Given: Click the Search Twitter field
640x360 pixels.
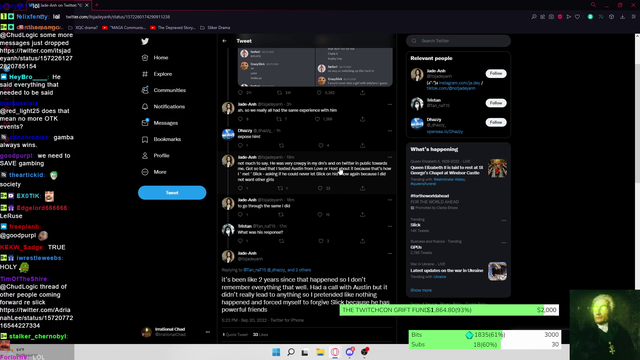Looking at the screenshot, I should point(458,41).
